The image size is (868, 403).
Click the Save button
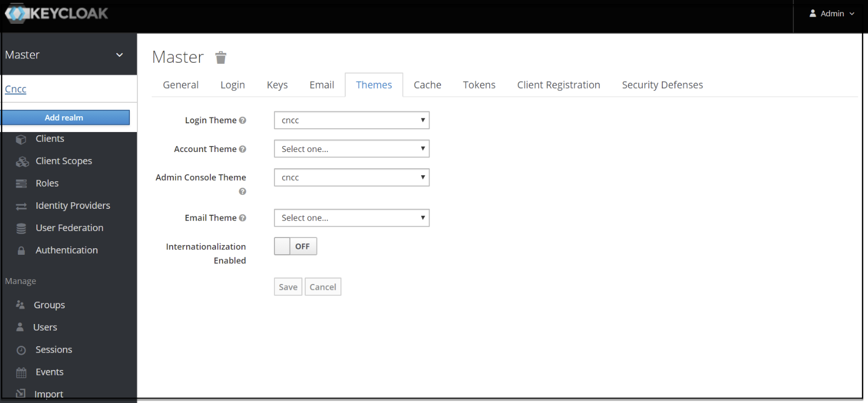coord(288,287)
